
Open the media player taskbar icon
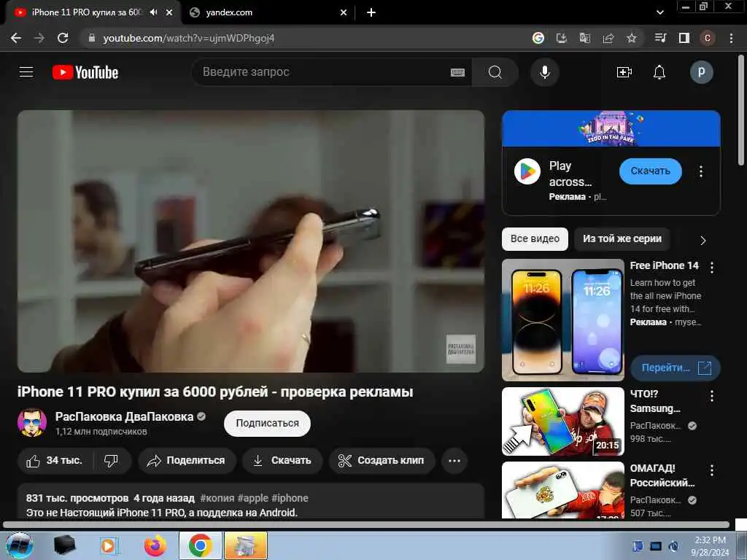click(x=108, y=545)
